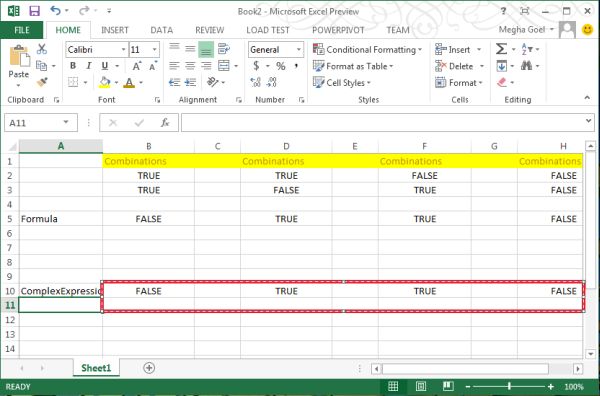Click the Paste clipboard icon
Image resolution: width=600 pixels, height=396 pixels.
(x=19, y=55)
